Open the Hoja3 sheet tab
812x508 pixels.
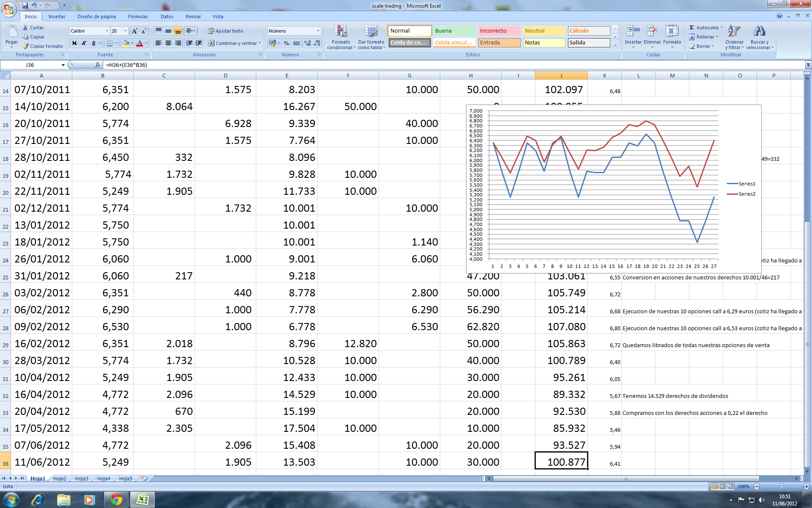(82, 478)
